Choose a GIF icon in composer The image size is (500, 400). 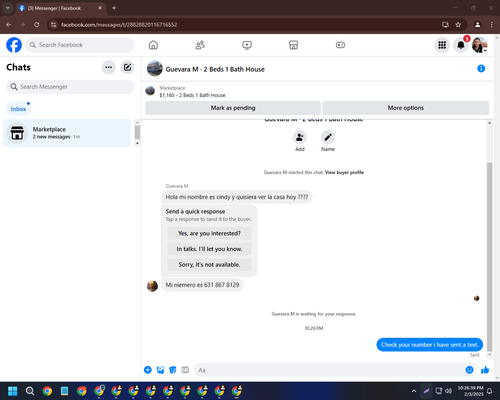pos(185,370)
